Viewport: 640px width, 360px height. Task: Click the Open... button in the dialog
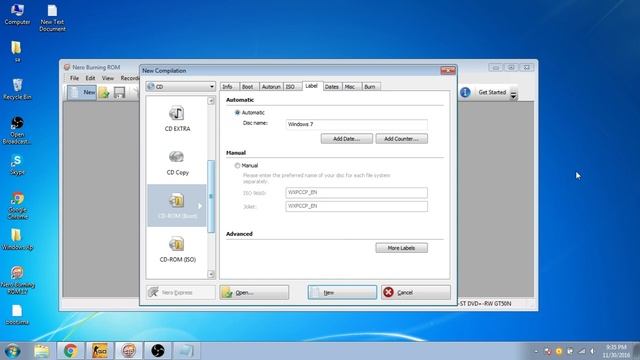click(x=254, y=292)
